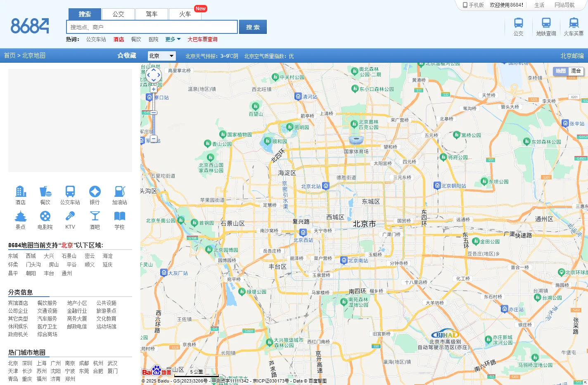Screen dimensions: 588x385
Task: Open the 医疗卫生 category link
Action: [47, 326]
